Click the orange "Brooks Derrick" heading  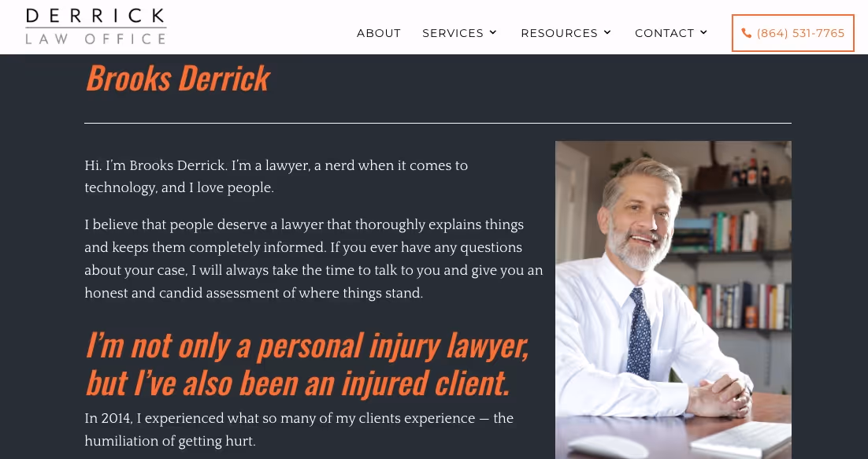tap(178, 78)
